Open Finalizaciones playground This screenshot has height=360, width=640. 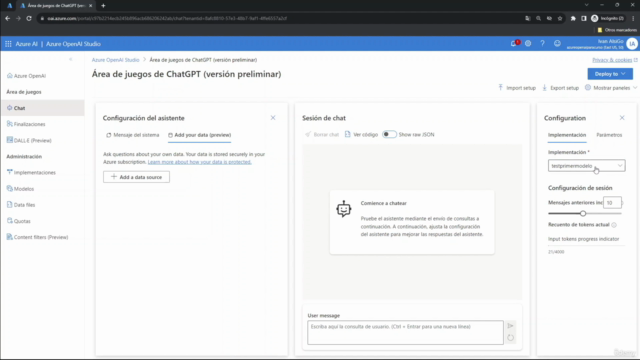point(26,124)
